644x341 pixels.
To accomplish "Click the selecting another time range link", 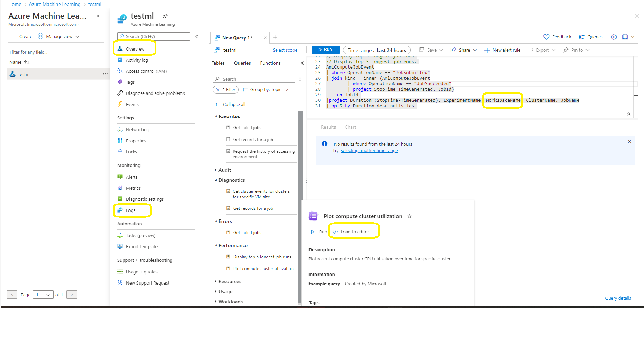I will pos(369,150).
